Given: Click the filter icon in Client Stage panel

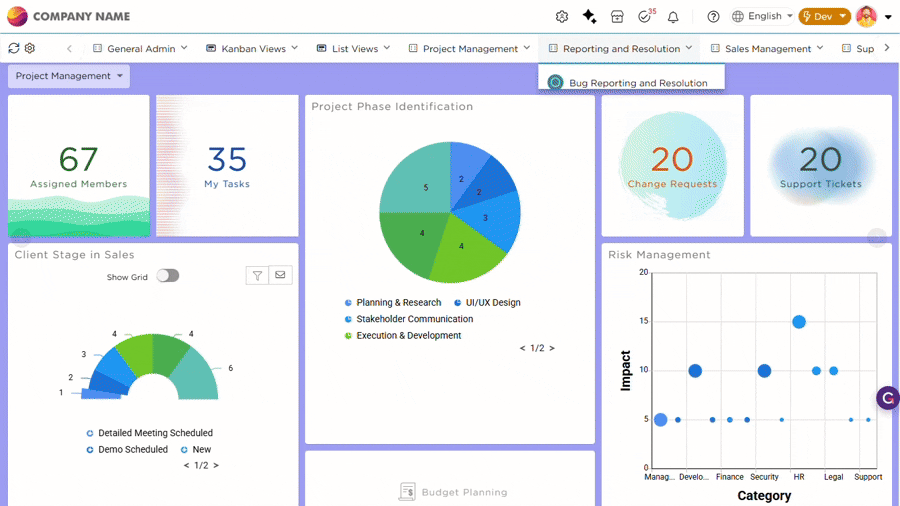Looking at the screenshot, I should 258,276.
